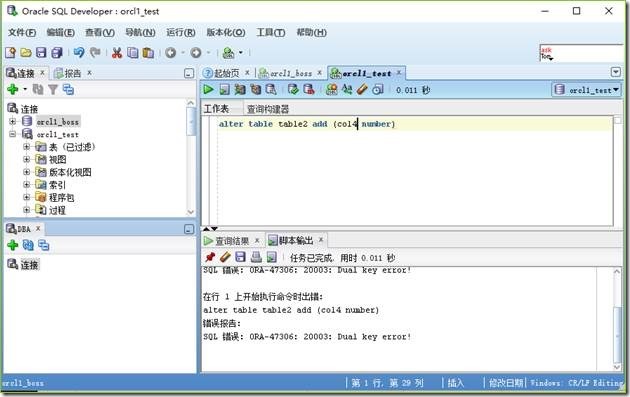Undo with the blue arrow icon
This screenshot has height=397, width=630.
tap(79, 53)
